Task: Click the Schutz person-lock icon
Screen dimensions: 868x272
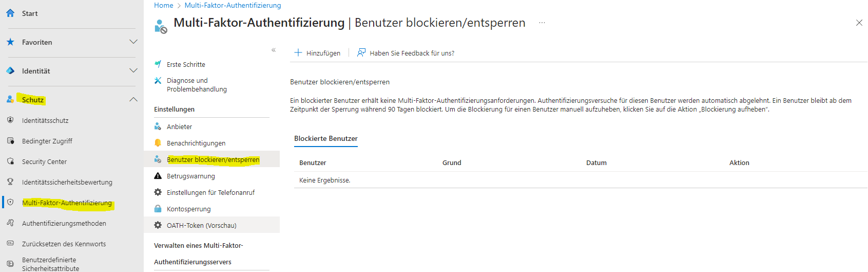Action: pyautogui.click(x=10, y=100)
